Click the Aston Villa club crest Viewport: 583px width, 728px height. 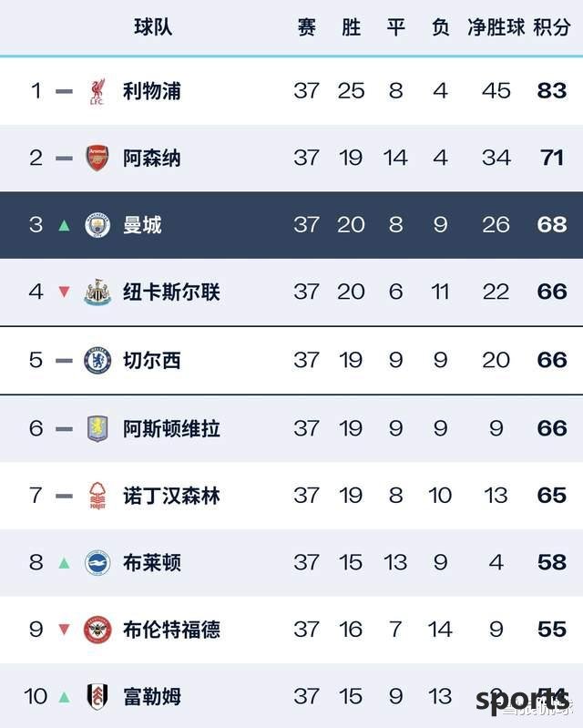(x=97, y=428)
